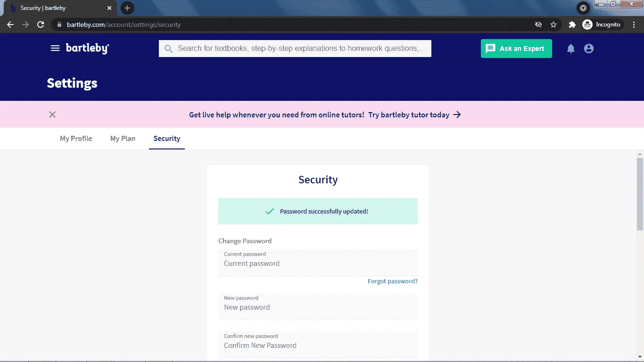Switch to My Profile tab
The width and height of the screenshot is (644, 362).
[x=76, y=139]
